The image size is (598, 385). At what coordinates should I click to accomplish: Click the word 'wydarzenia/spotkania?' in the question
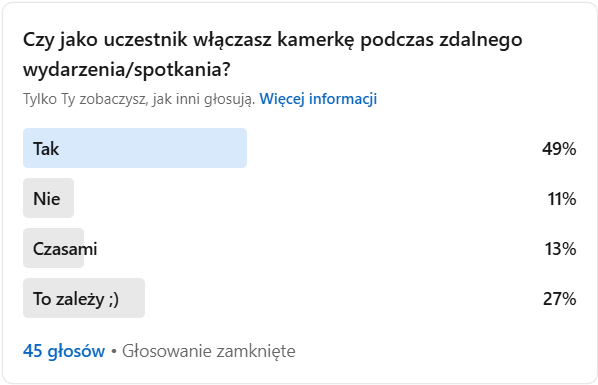click(x=127, y=69)
